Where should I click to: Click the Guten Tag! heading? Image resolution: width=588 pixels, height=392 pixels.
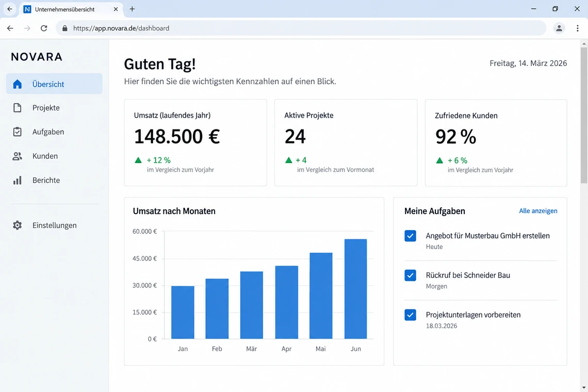coord(160,64)
